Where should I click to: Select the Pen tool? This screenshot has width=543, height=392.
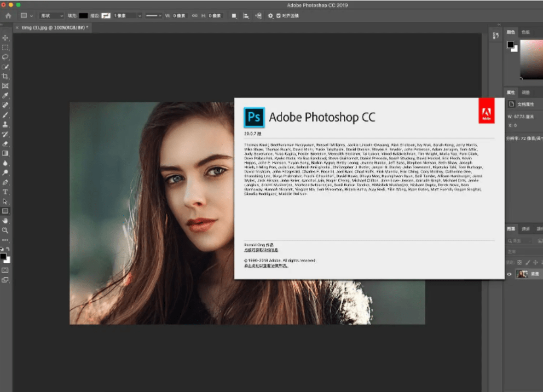[x=5, y=182]
